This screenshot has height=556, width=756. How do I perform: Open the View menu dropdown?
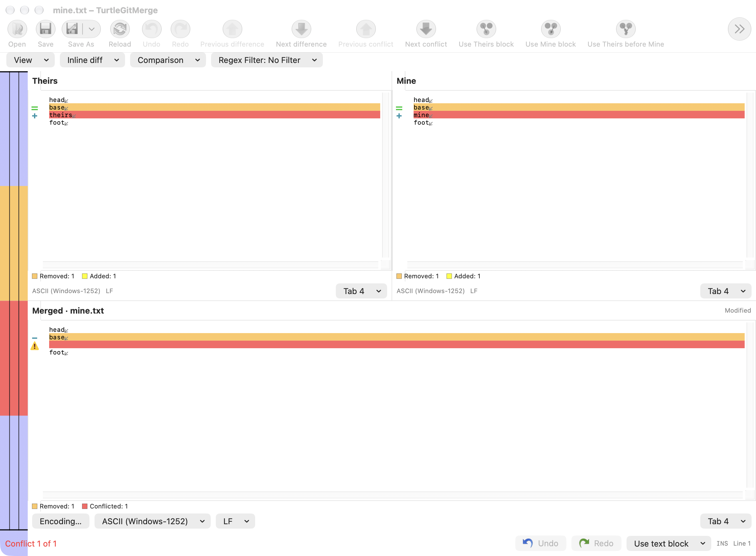(30, 60)
